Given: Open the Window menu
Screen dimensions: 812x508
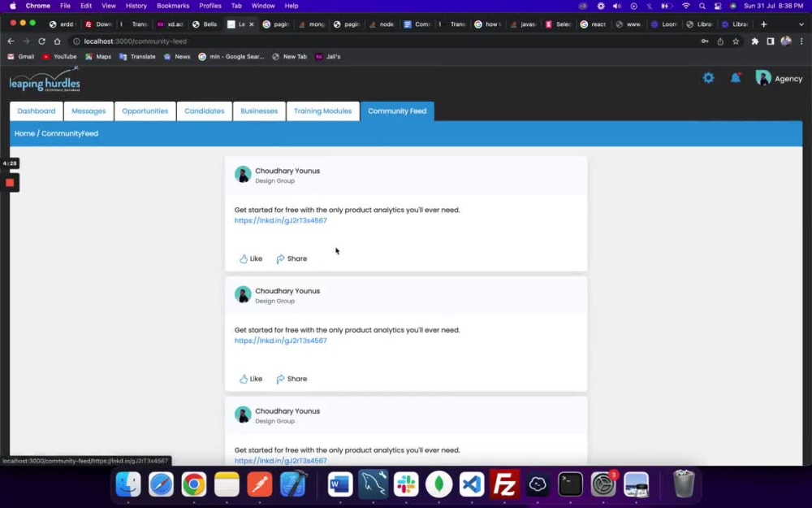Looking at the screenshot, I should coord(263,6).
